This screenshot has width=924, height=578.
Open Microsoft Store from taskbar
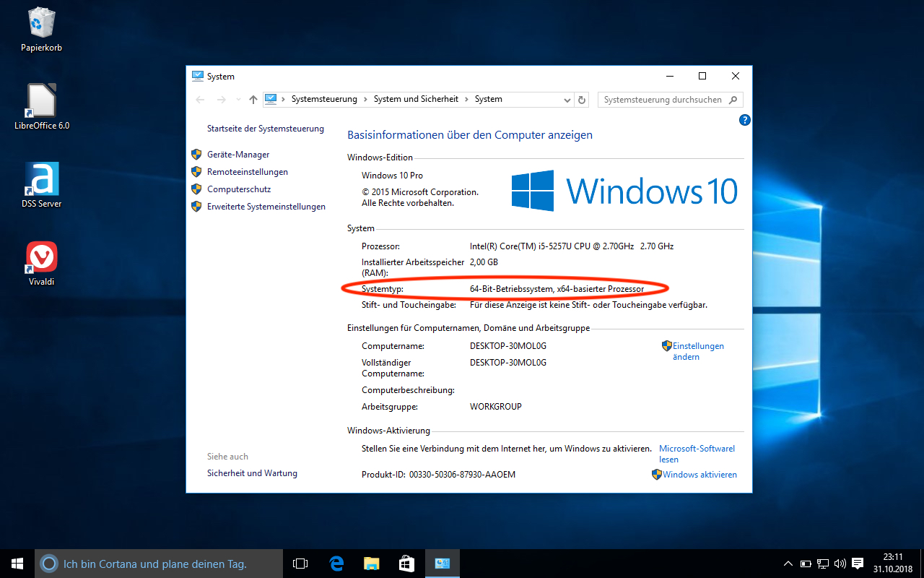click(x=406, y=564)
